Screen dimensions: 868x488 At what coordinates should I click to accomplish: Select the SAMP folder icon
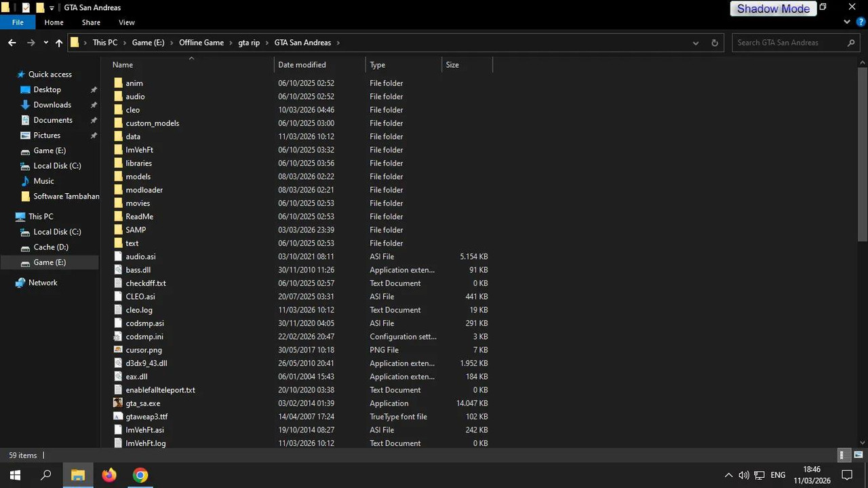coord(119,230)
